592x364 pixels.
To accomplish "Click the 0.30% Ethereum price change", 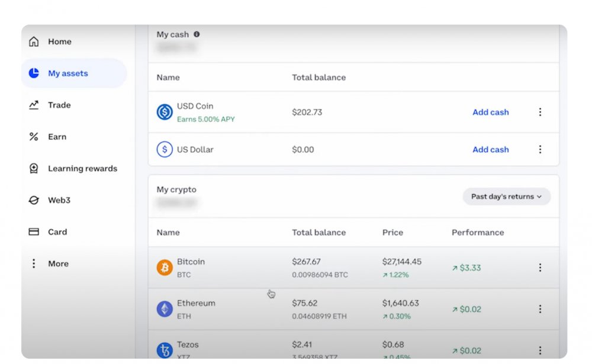I will (x=397, y=317).
